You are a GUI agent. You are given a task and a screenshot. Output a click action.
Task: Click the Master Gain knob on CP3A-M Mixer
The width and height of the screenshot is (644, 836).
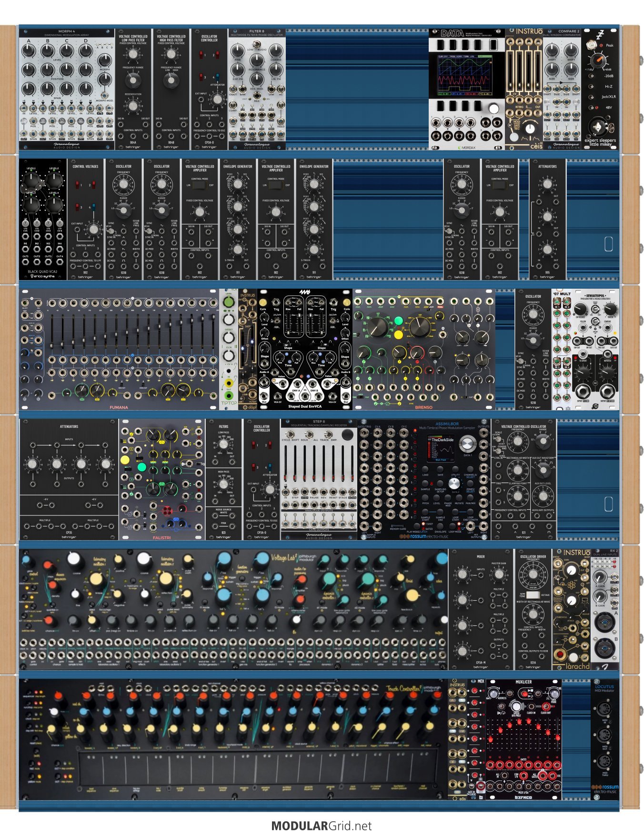pos(499,574)
